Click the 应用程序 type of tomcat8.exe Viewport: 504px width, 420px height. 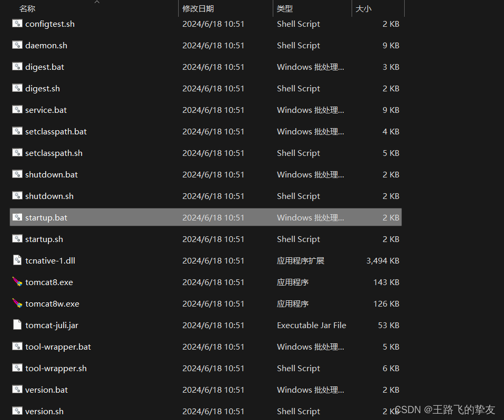coord(293,282)
